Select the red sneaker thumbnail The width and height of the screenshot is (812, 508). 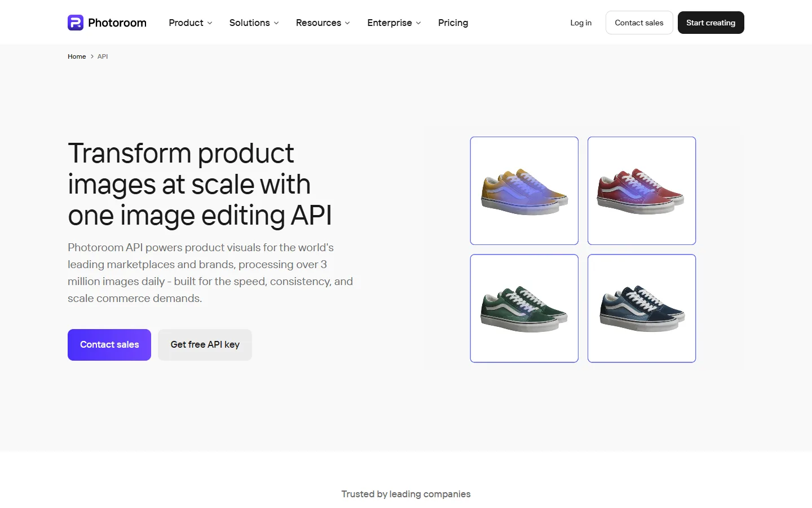[x=642, y=191]
